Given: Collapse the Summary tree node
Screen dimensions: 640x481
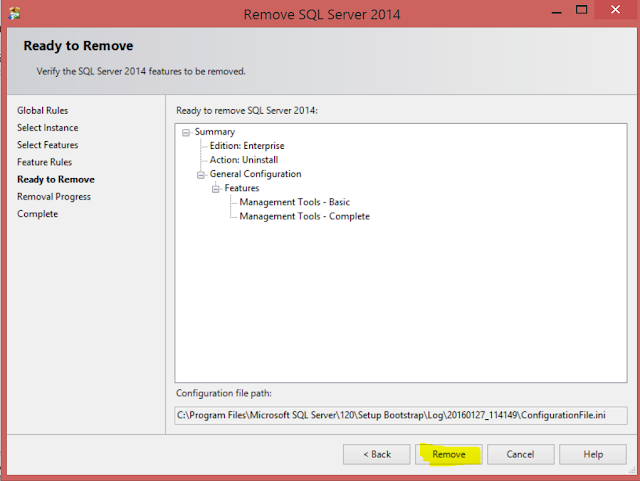Looking at the screenshot, I should [x=186, y=133].
